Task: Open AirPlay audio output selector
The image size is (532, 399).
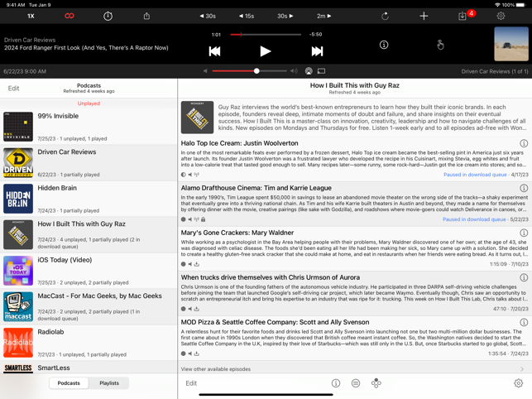Action: point(309,71)
